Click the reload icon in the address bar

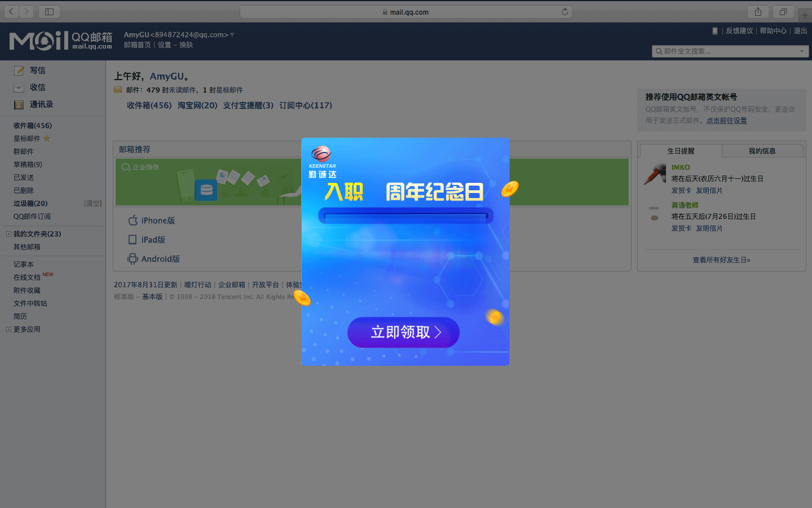point(565,11)
